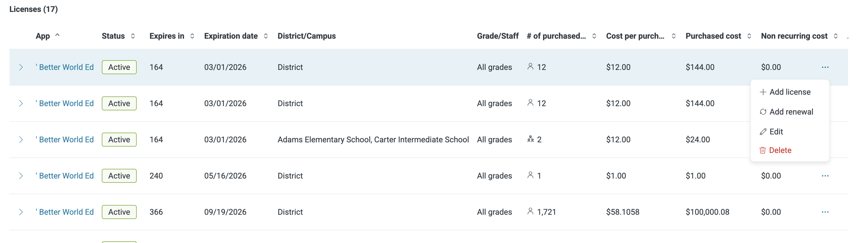Click three-dot menu on highlighted first row
The width and height of the screenshot is (868, 243).
point(825,67)
